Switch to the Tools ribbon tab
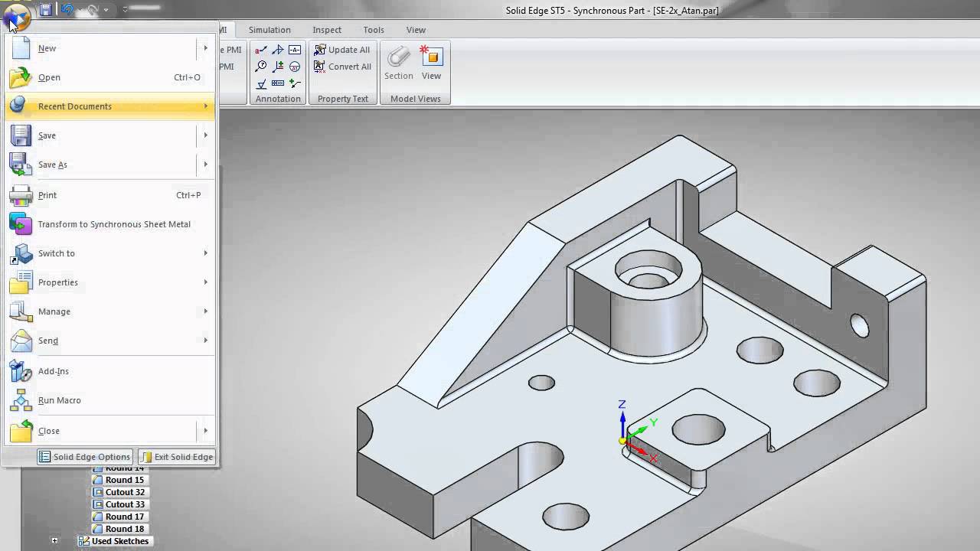Screen dimensions: 980x551 pos(374,30)
